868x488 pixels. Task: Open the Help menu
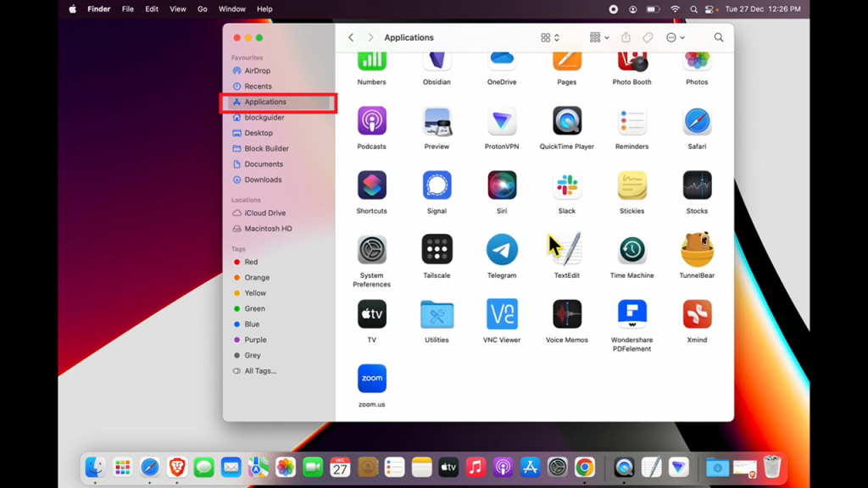pyautogui.click(x=264, y=8)
